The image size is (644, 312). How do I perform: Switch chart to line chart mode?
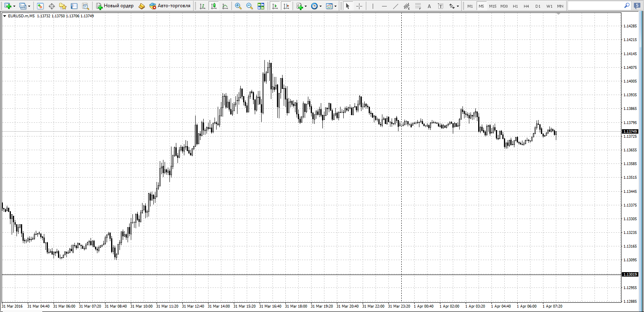click(225, 6)
